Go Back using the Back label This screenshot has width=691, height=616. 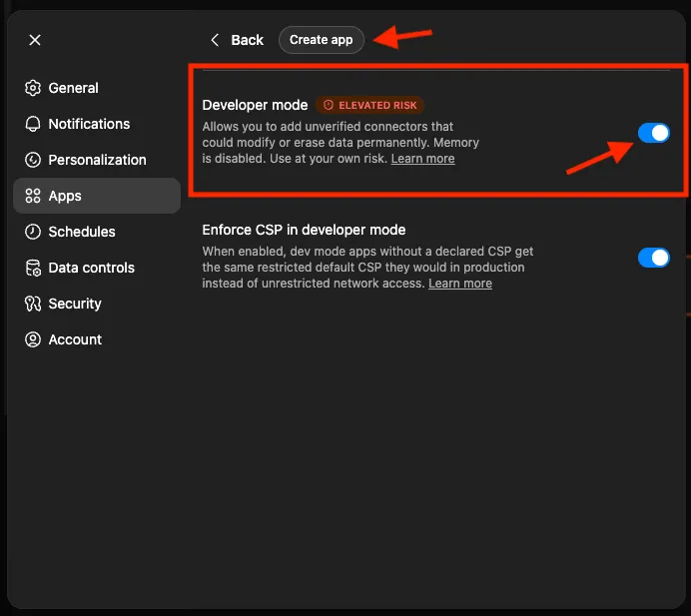(x=248, y=40)
